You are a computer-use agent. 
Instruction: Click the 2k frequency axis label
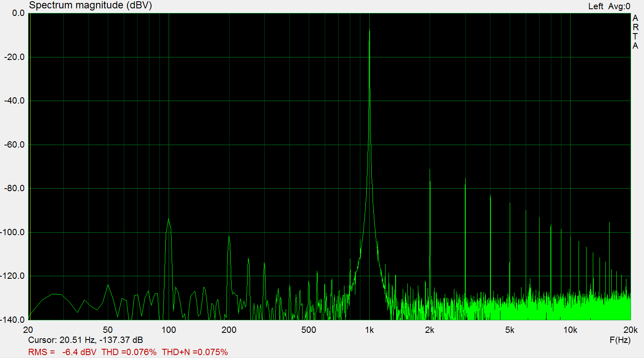(x=430, y=330)
